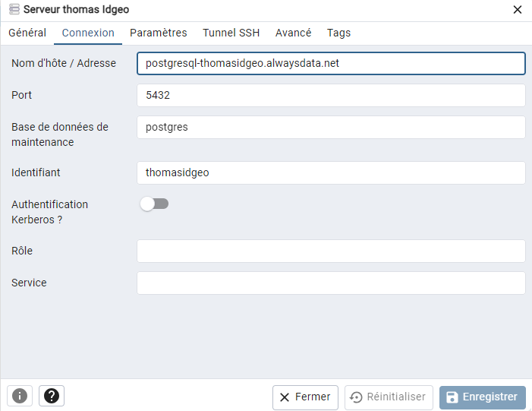
Task: Open the Paramètres tab
Action: point(158,33)
